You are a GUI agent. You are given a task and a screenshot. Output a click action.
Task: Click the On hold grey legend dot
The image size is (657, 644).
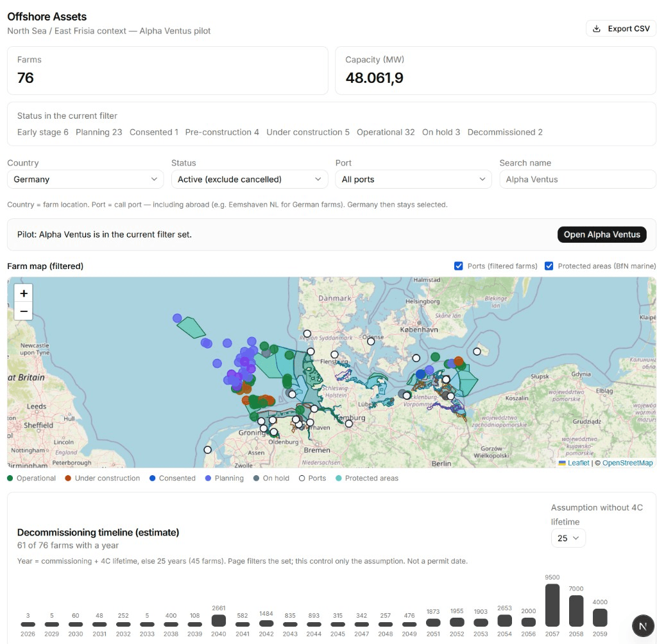(256, 478)
